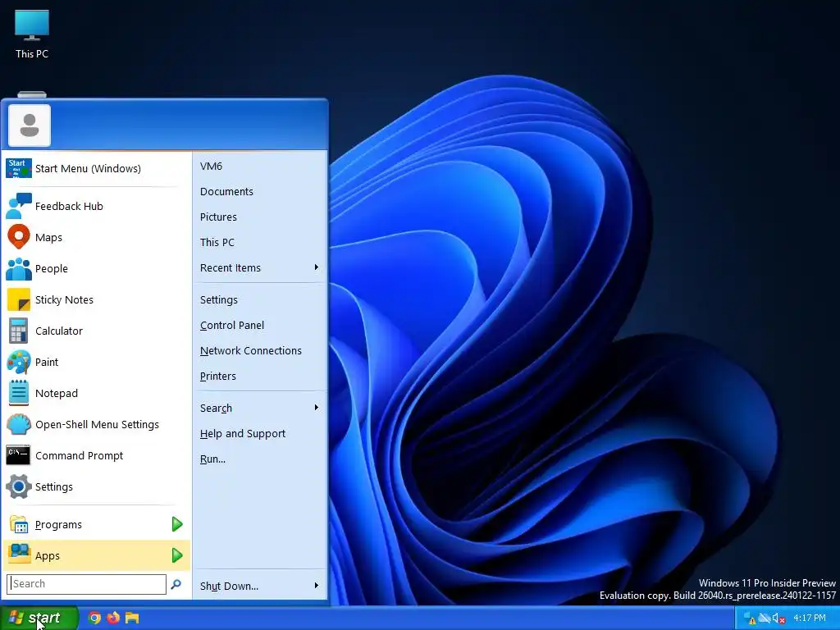Open the Settings gear icon in the left column

point(19,486)
